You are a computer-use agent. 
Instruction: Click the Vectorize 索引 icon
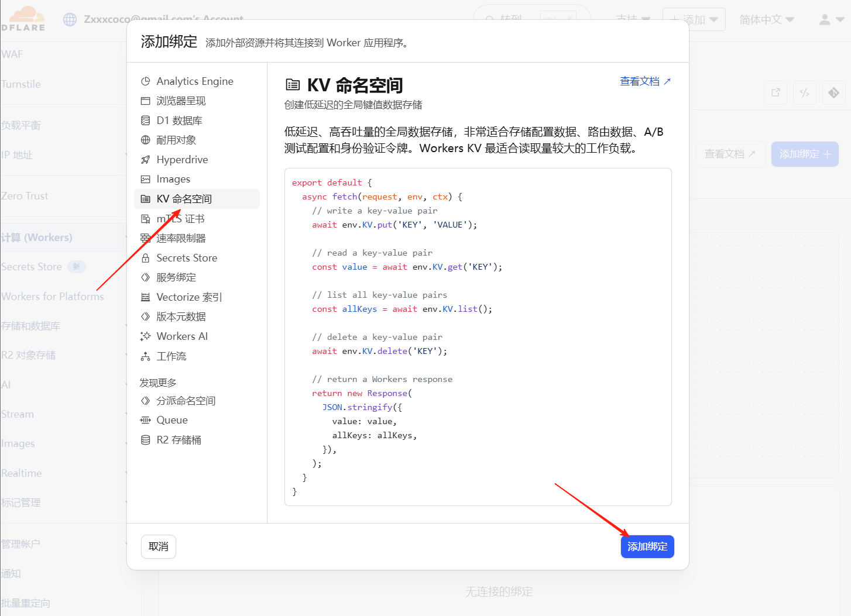click(146, 297)
